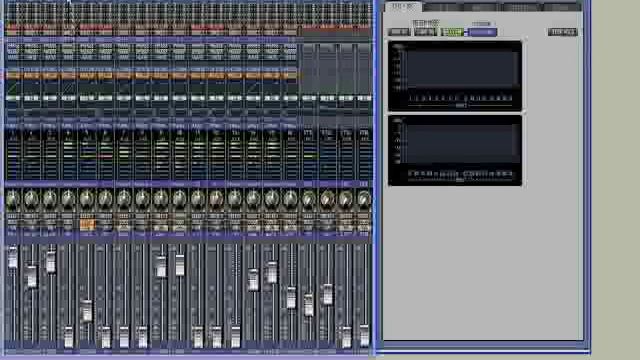Open the blue selector field beside the green button

coord(482,32)
